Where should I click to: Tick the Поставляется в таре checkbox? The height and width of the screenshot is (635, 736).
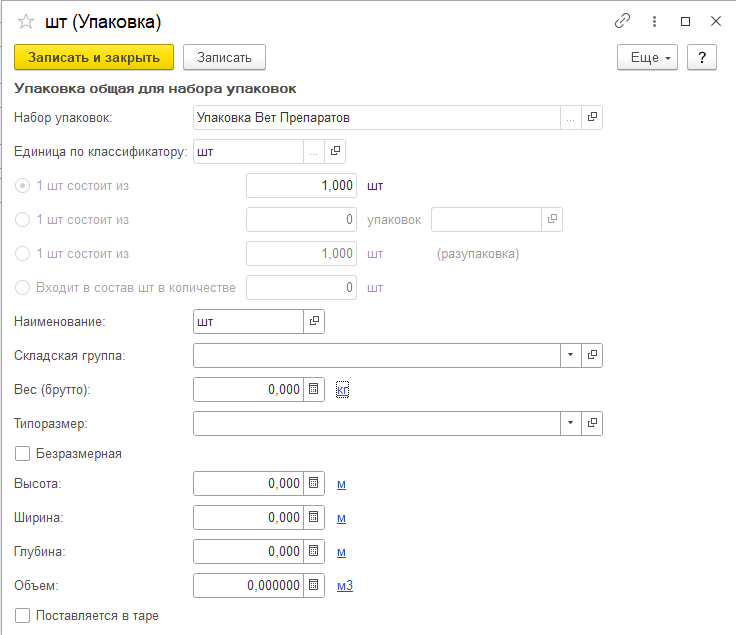23,616
